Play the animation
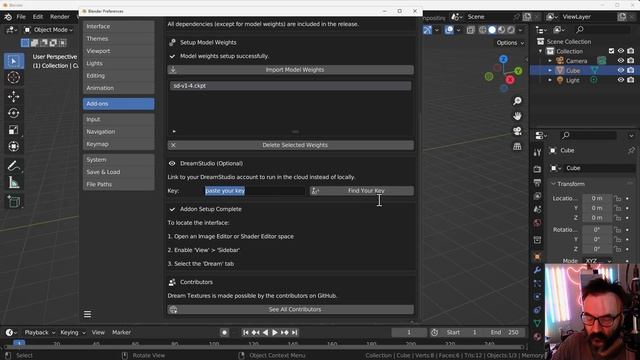Screen dimensions: 640x360 tap(275, 333)
